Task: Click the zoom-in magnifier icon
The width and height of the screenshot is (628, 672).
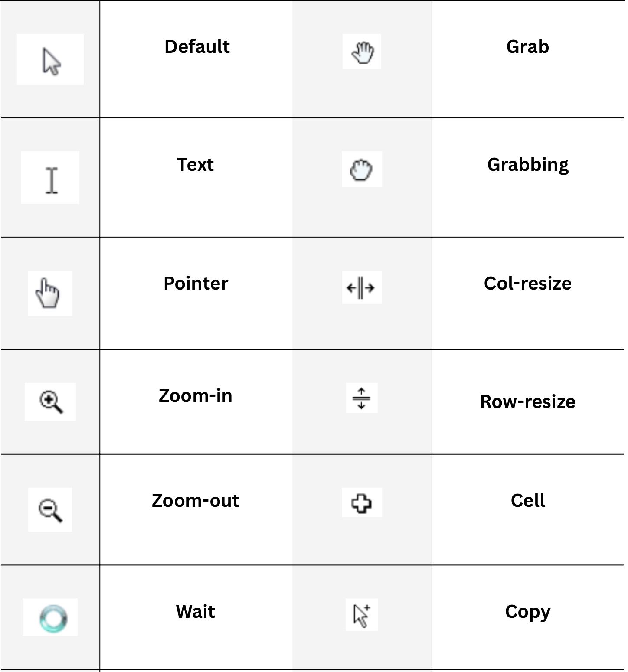Action: click(x=51, y=402)
